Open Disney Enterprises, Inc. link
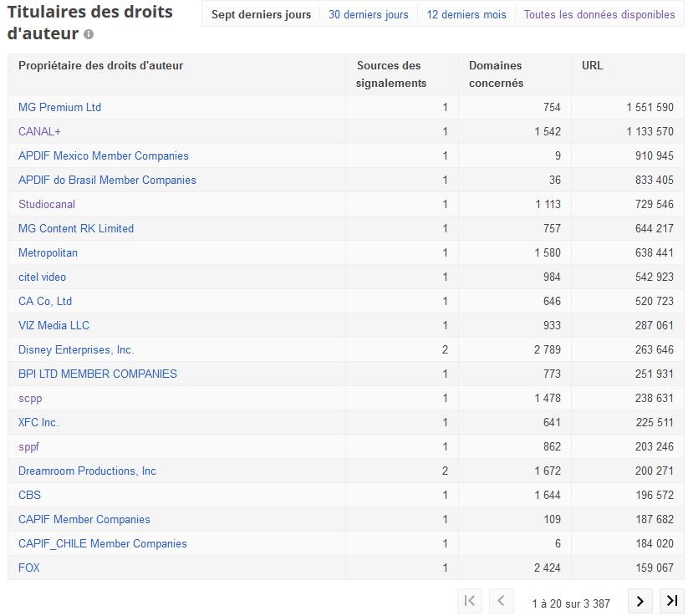 tap(76, 349)
